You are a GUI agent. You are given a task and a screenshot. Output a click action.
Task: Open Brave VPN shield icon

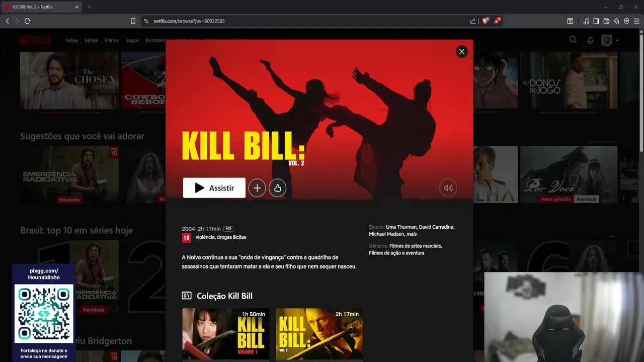(626, 21)
